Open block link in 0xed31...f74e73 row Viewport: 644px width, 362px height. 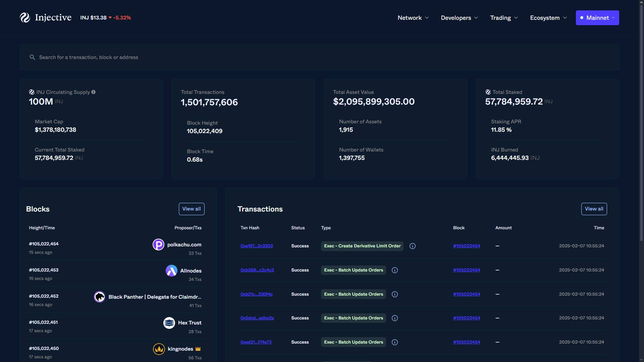467,342
